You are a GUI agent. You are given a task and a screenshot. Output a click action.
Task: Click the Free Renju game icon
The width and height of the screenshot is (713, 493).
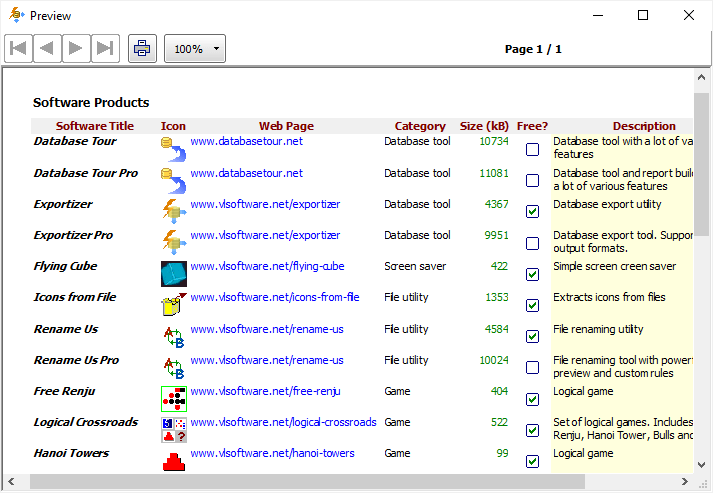(174, 398)
